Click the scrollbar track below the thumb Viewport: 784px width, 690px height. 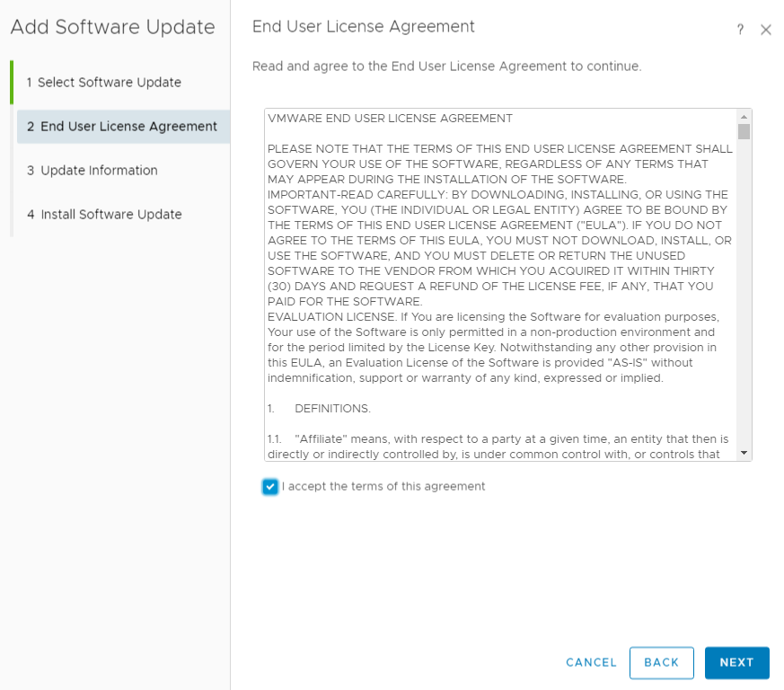pos(744,293)
